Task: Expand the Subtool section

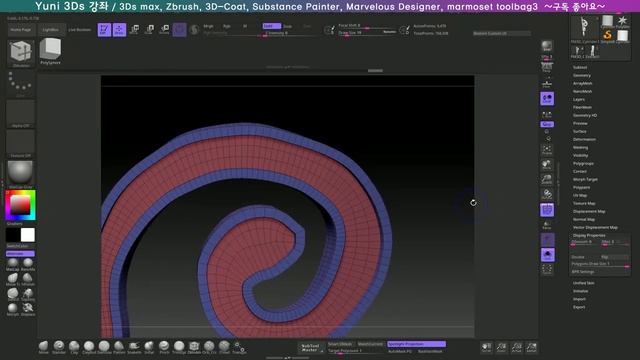Action: (x=580, y=67)
